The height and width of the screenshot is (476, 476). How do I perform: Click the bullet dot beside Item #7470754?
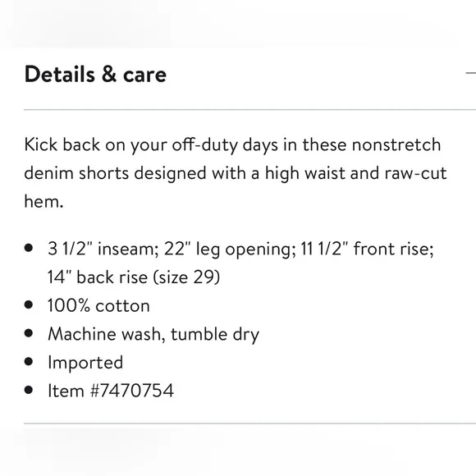click(x=29, y=390)
